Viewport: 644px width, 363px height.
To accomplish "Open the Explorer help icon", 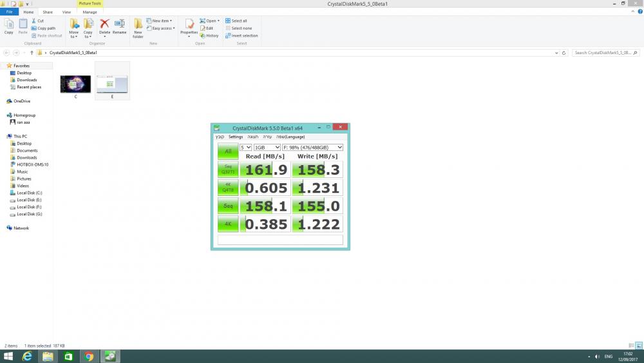I will coord(640,12).
